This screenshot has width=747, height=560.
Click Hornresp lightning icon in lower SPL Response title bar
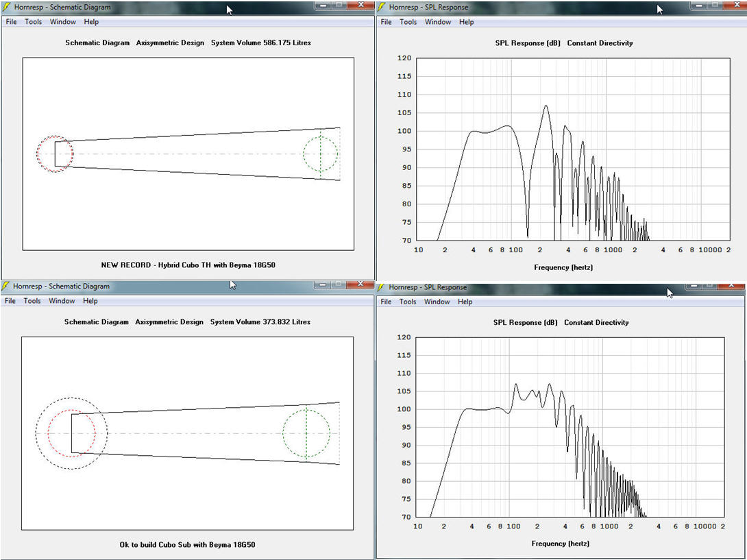point(382,287)
